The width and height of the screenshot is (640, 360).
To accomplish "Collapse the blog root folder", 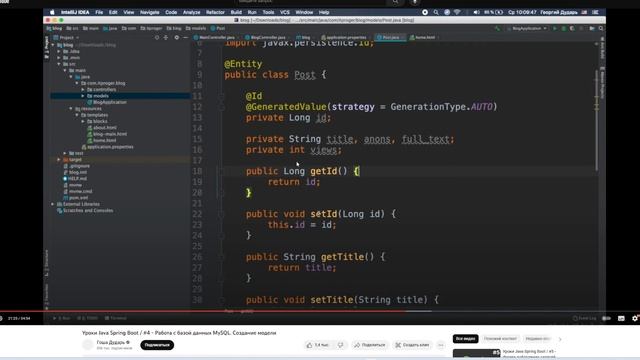I will 53,45.
